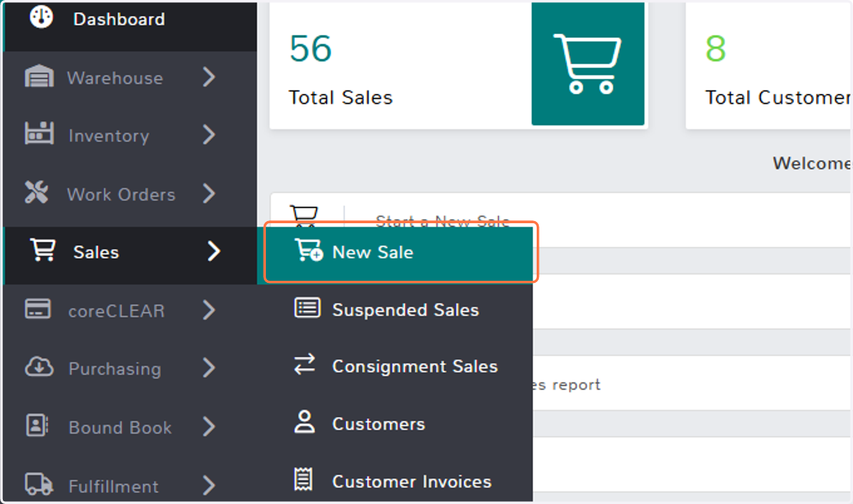This screenshot has width=853, height=504.
Task: Expand the Warehouse menu chevron
Action: 208,77
